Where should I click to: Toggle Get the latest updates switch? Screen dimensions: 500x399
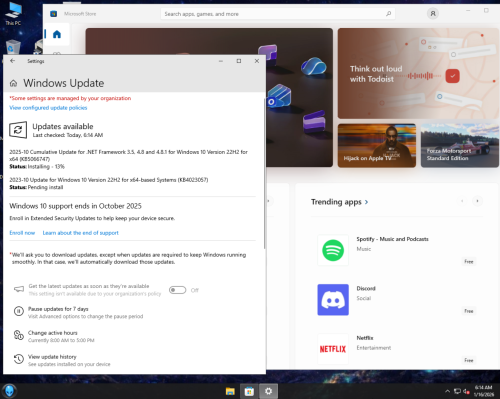pos(177,290)
